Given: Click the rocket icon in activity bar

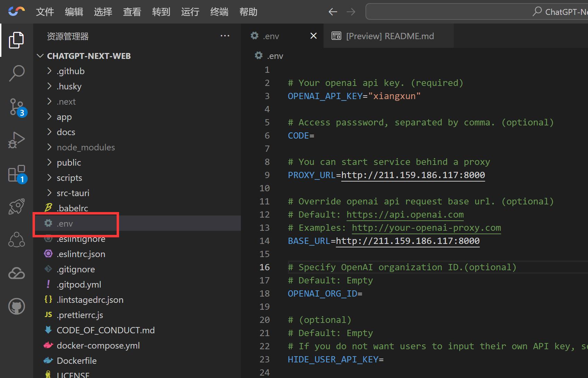Looking at the screenshot, I should [16, 206].
